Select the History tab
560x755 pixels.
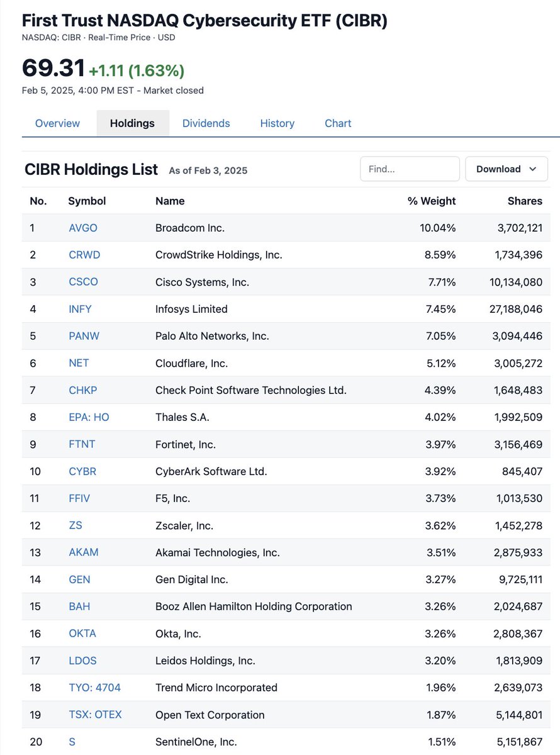click(x=277, y=123)
